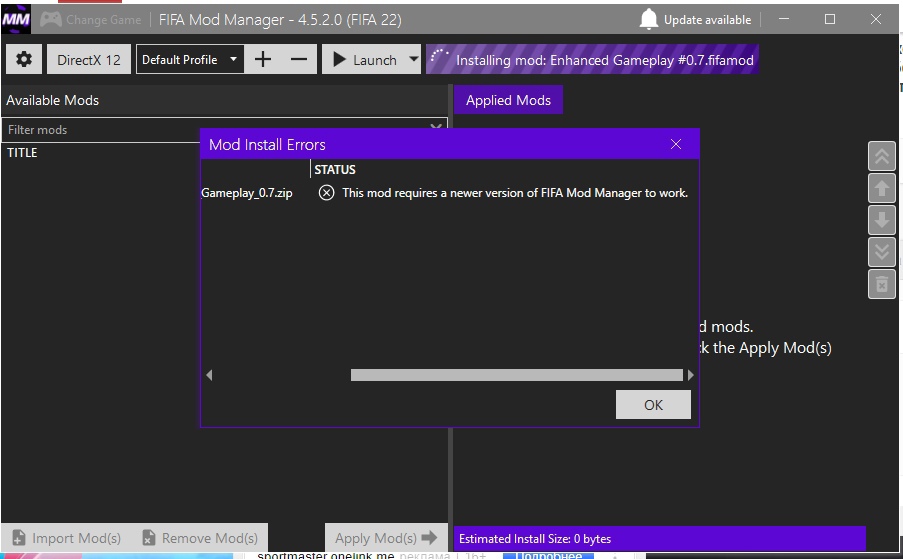Click the dialog horizontal scrollbar thumb
903x559 pixels.
pos(517,375)
